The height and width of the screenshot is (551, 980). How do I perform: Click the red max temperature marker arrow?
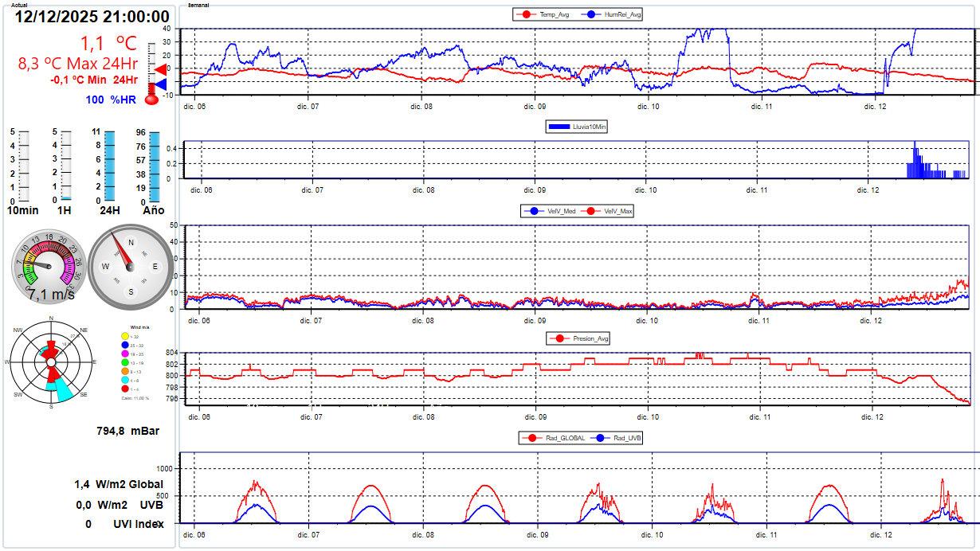160,70
